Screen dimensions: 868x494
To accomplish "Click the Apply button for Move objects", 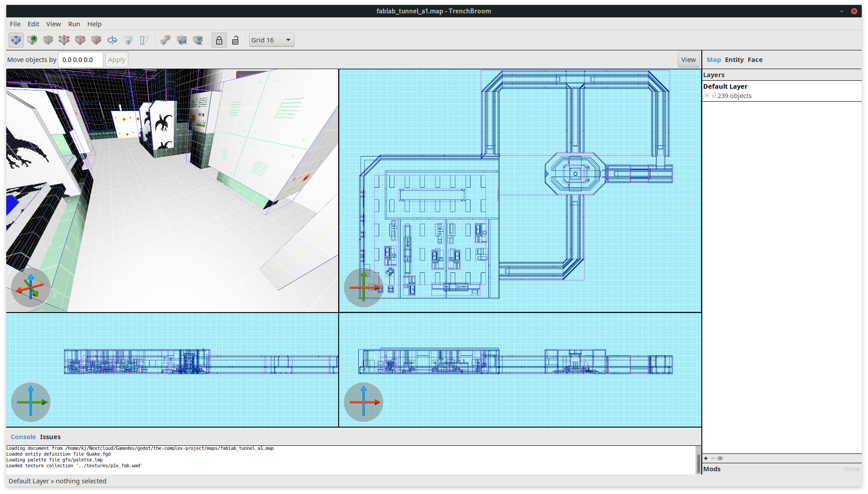I will [116, 59].
